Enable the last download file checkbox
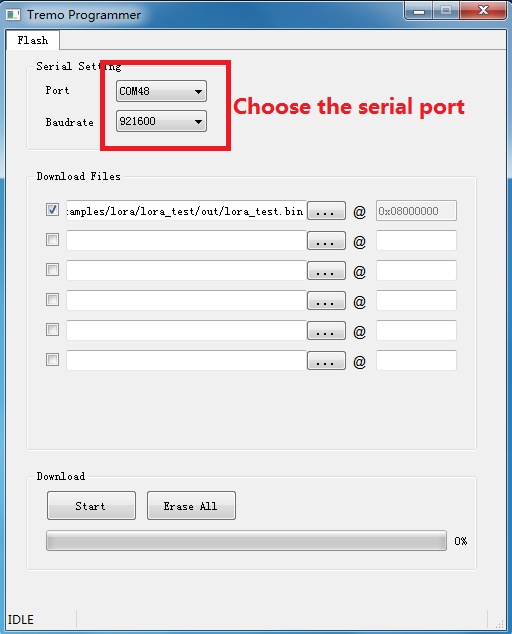Screen dimensions: 512x634 click(x=52, y=359)
